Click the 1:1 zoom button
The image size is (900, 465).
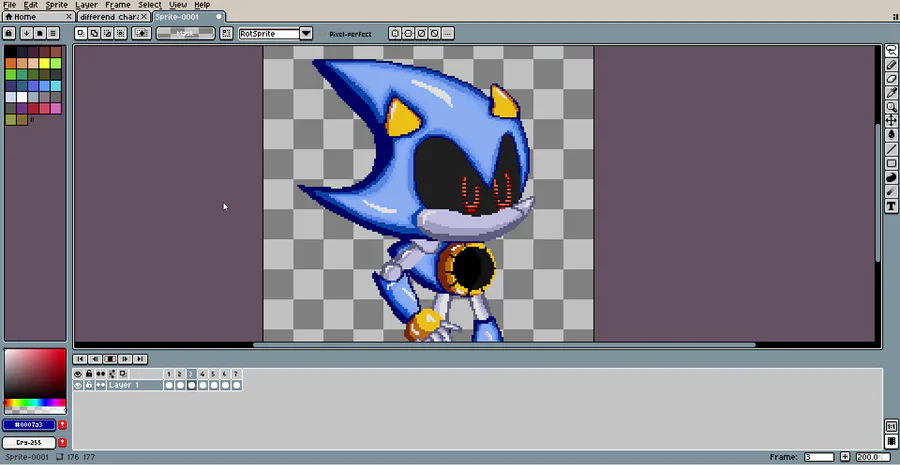click(891, 427)
